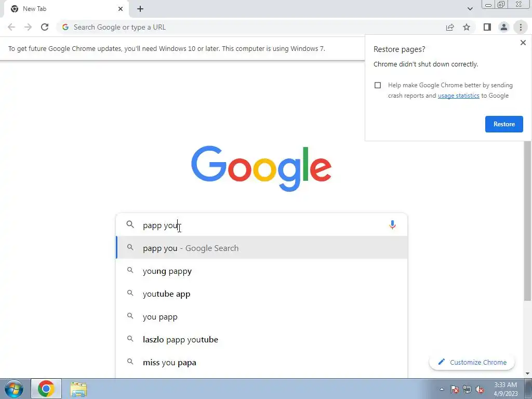Image resolution: width=532 pixels, height=399 pixels.
Task: Pick the 'laszlo papp youtube' suggestion
Action: (x=261, y=339)
